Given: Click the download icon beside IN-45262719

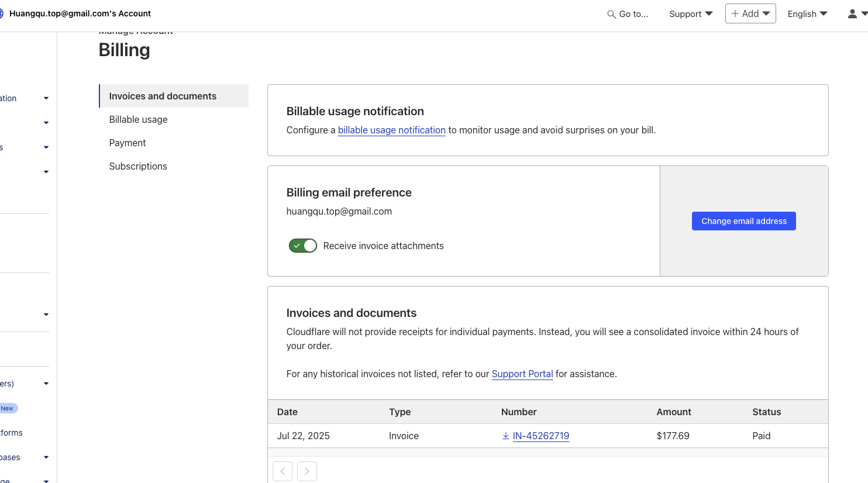Looking at the screenshot, I should point(505,436).
